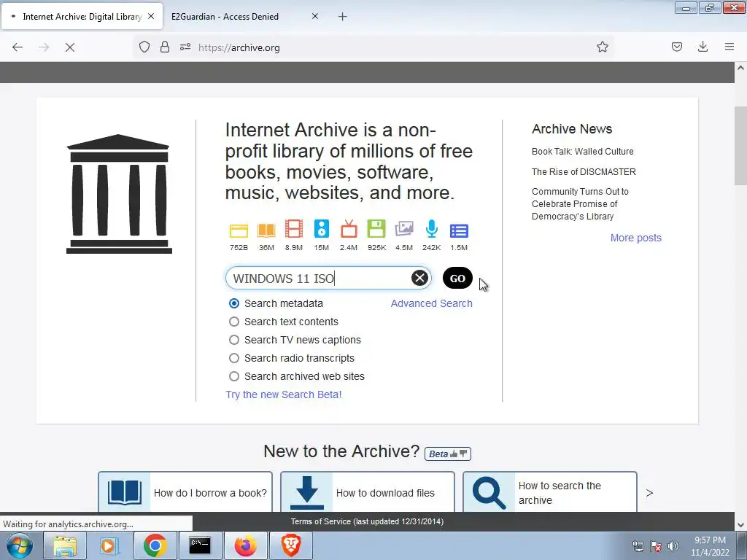Clear the search box with X icon

[x=419, y=278]
